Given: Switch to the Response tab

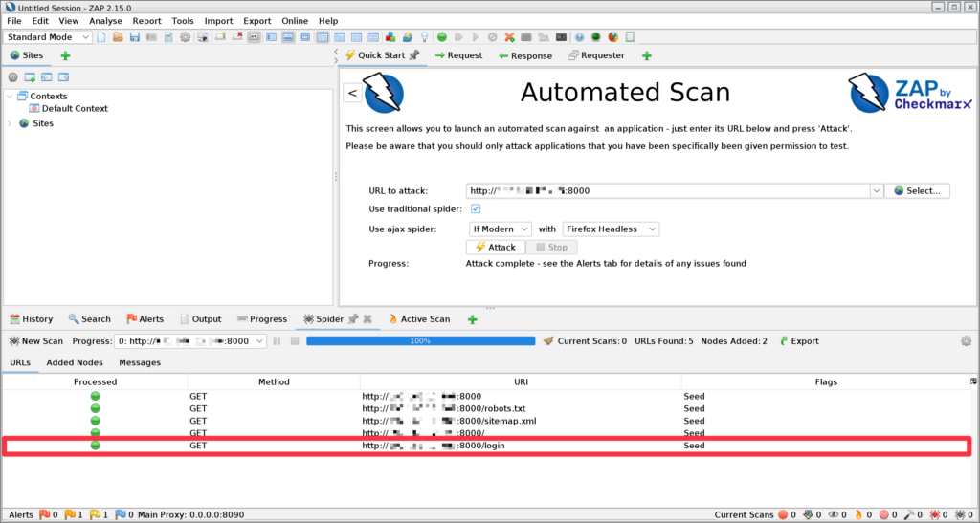Looking at the screenshot, I should click(x=525, y=55).
